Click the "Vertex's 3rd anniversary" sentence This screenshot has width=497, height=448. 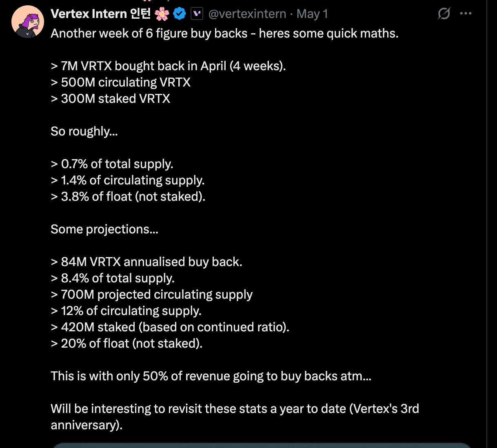(x=235, y=409)
